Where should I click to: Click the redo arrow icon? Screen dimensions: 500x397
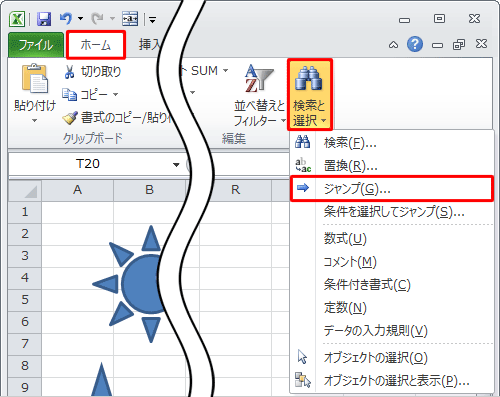point(98,19)
